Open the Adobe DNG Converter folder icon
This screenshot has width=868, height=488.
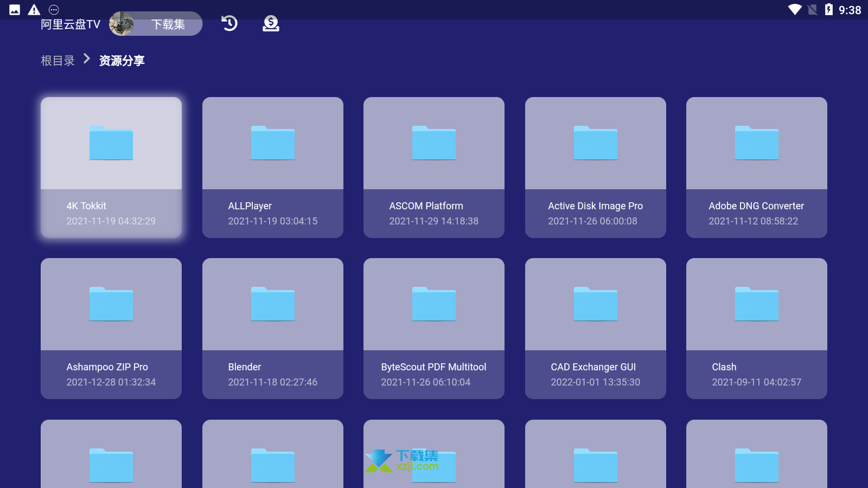[757, 143]
